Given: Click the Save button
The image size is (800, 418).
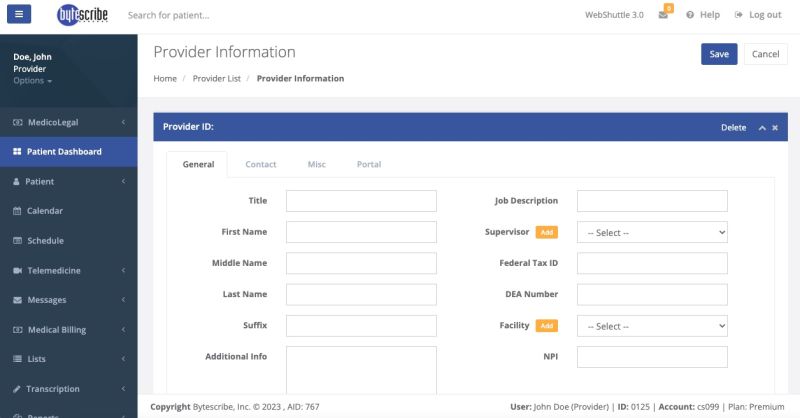Looking at the screenshot, I should [718, 55].
